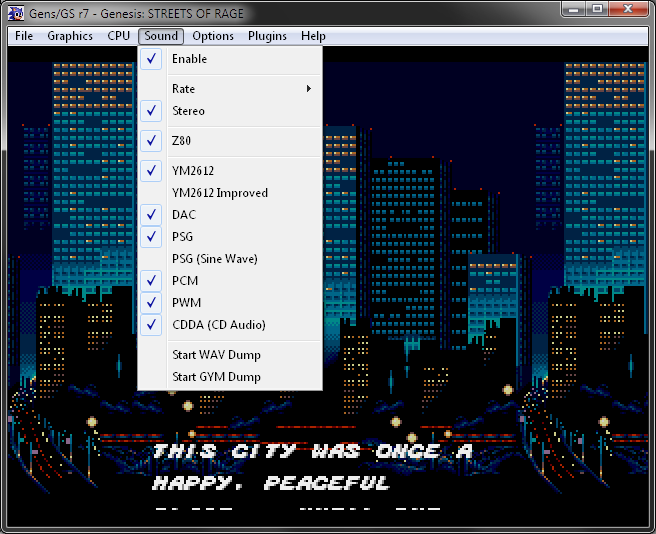Open the Graphics menu
Image resolution: width=656 pixels, height=534 pixels.
pos(70,36)
